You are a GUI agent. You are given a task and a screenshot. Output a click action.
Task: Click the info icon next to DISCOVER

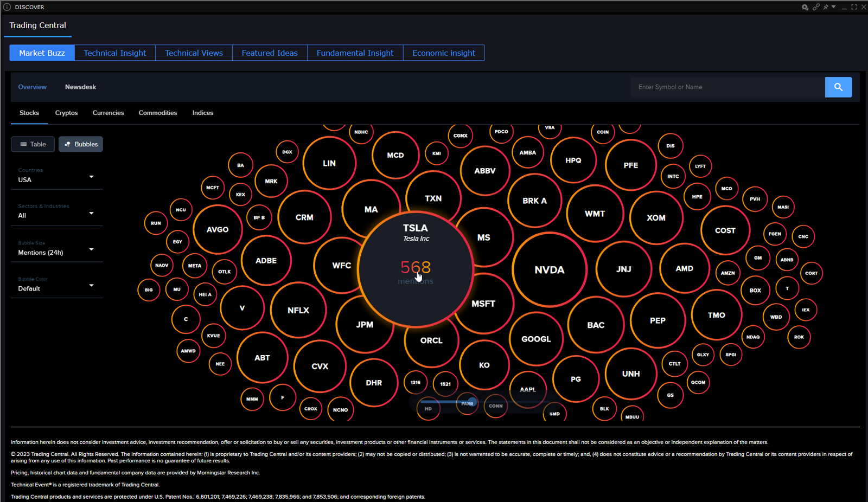pos(7,7)
